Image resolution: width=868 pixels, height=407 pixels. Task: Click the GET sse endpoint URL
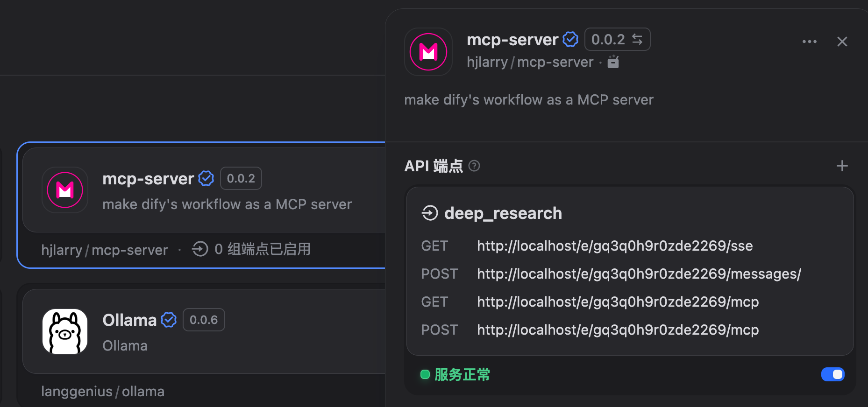coord(615,246)
